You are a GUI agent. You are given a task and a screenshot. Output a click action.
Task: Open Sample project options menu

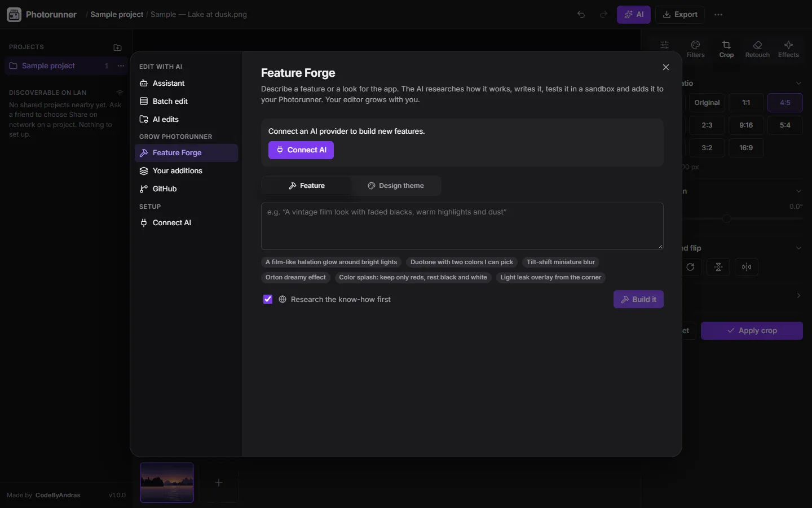pyautogui.click(x=121, y=66)
